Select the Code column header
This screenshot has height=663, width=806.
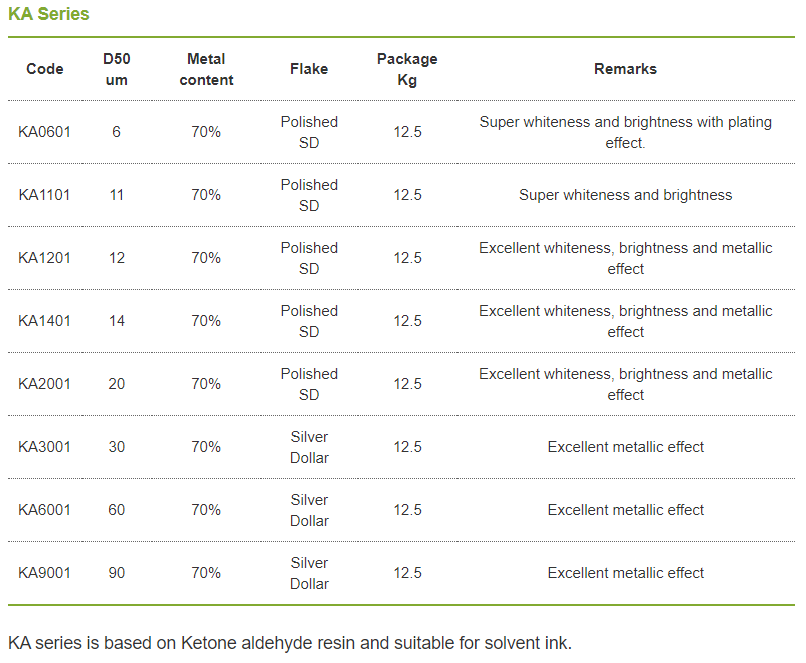(x=45, y=69)
